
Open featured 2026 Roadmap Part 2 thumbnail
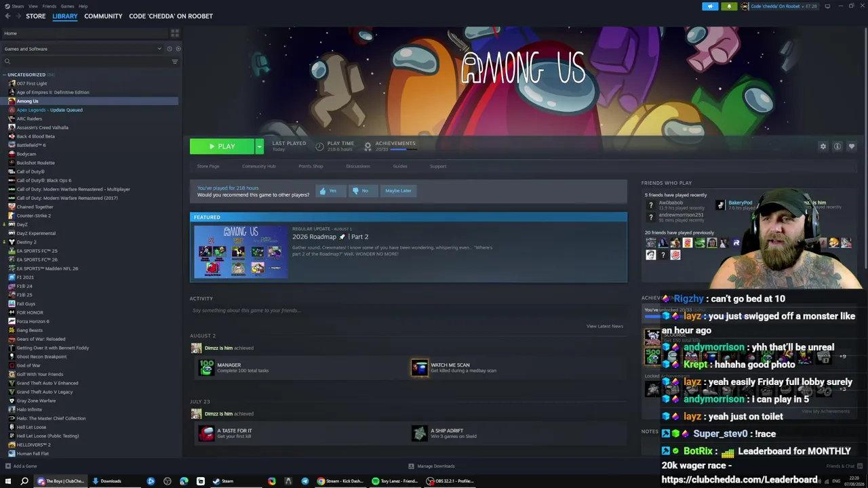point(241,252)
